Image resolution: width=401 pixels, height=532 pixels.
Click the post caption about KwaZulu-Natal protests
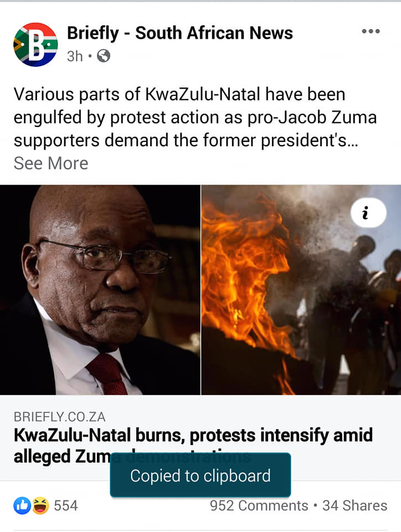point(196,117)
